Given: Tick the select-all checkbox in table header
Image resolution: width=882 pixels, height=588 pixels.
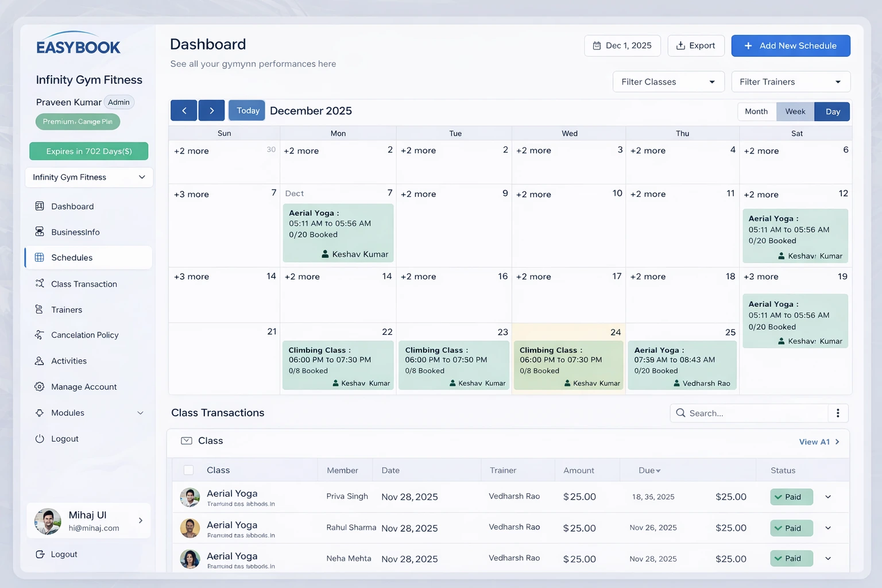Looking at the screenshot, I should point(188,470).
